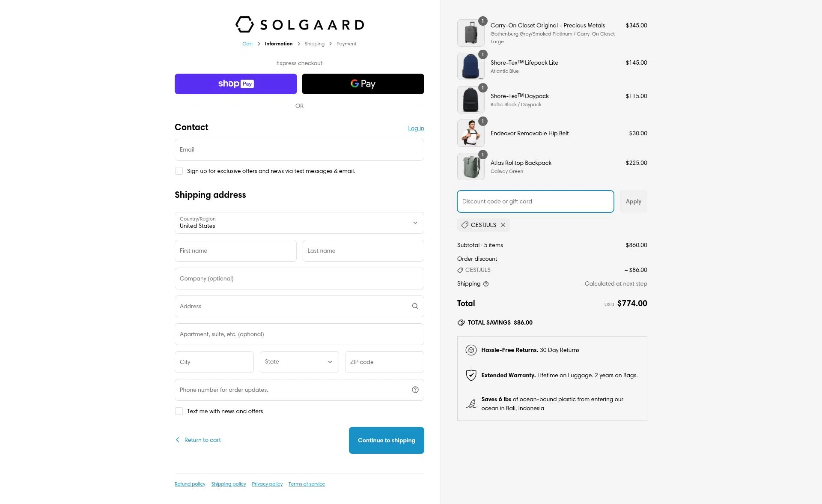Open the Log in link
This screenshot has width=822, height=504.
point(416,128)
